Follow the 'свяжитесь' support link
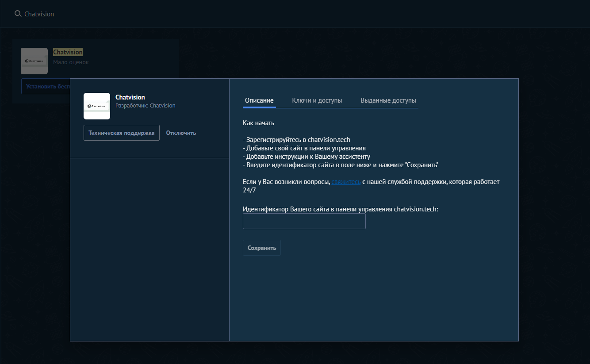This screenshot has width=590, height=364. coord(346,182)
